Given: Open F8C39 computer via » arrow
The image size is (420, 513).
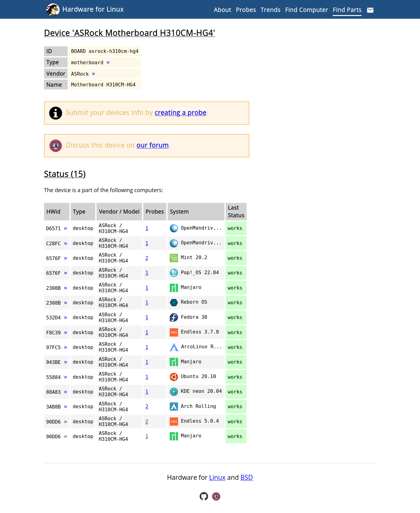Looking at the screenshot, I should (x=65, y=333).
